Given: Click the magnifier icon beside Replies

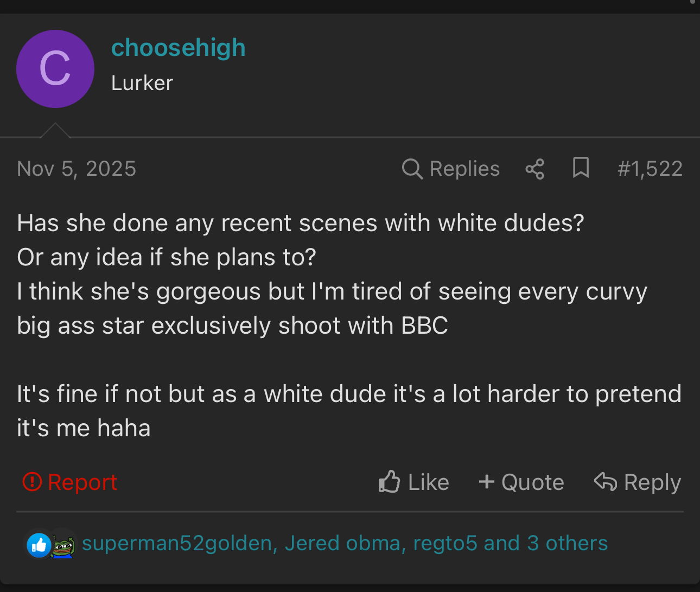Looking at the screenshot, I should [412, 169].
